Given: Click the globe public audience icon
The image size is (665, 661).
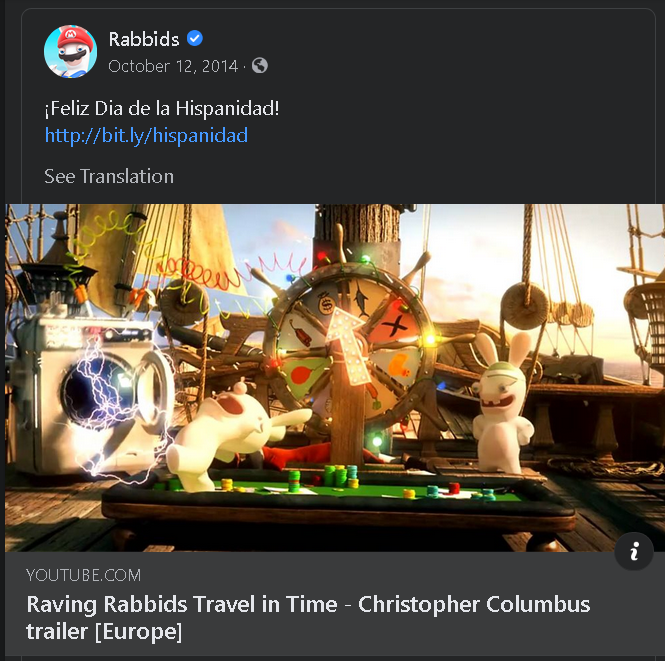Looking at the screenshot, I should point(260,66).
